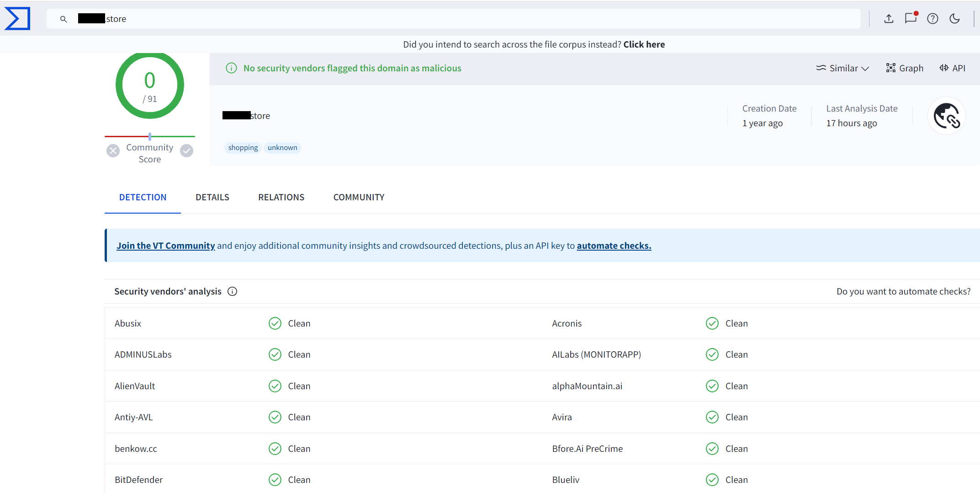The width and height of the screenshot is (980, 493).
Task: Open the Graph view
Action: [905, 68]
